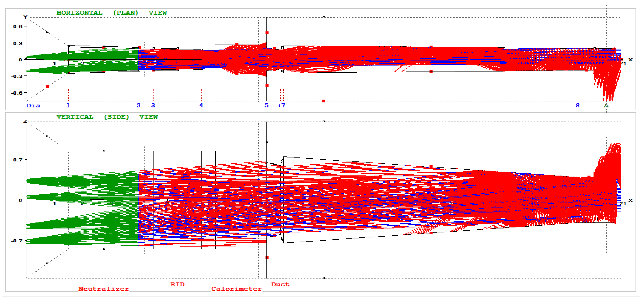
Task: Click the Calorimeter component label
Action: pos(237,289)
